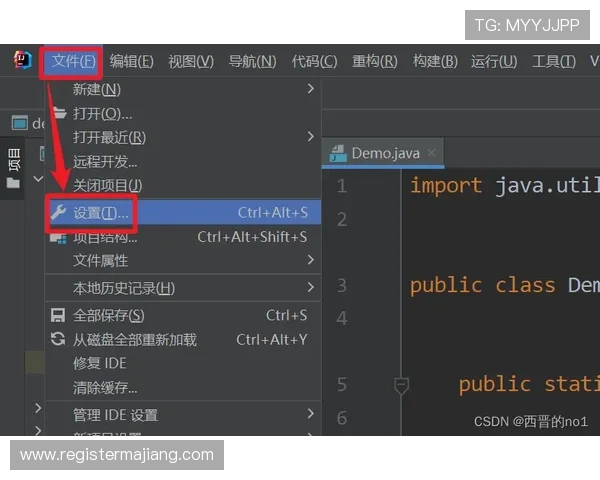Image resolution: width=600 pixels, height=480 pixels.
Task: Collapse the project tree chevron
Action: [38, 179]
